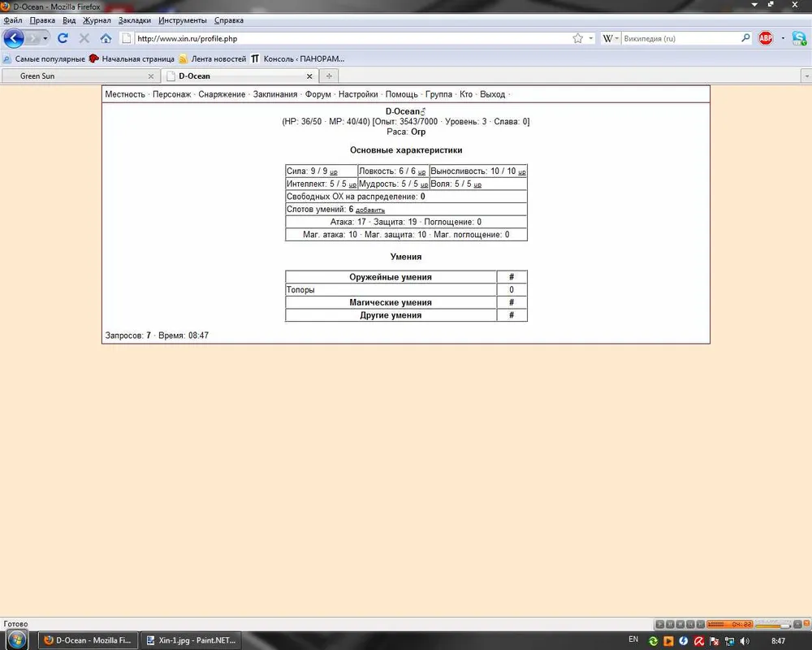Go to the browser home page
This screenshot has height=650, width=812.
point(106,38)
